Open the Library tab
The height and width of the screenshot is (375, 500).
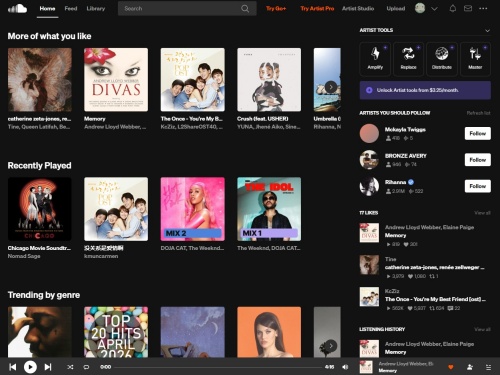click(96, 8)
